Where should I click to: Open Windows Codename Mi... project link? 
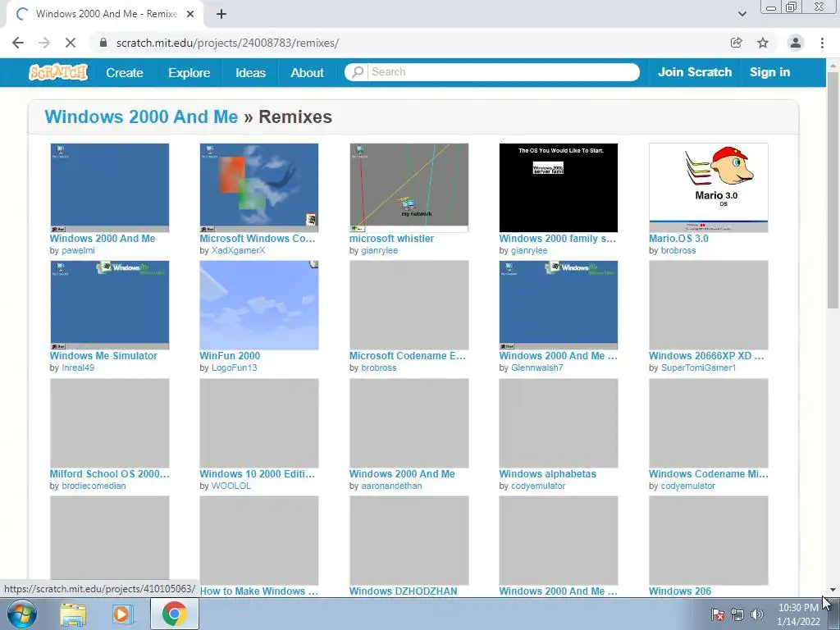pos(708,473)
